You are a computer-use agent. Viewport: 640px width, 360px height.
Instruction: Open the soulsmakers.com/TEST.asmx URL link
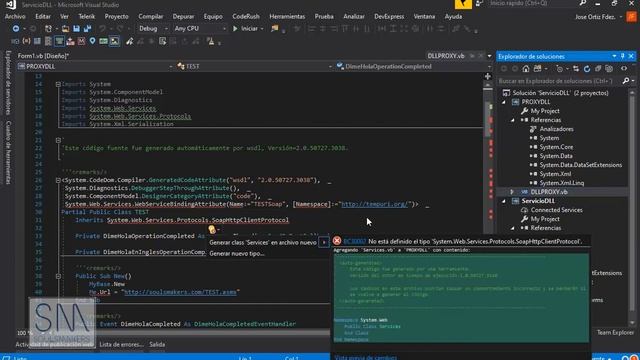[180, 292]
